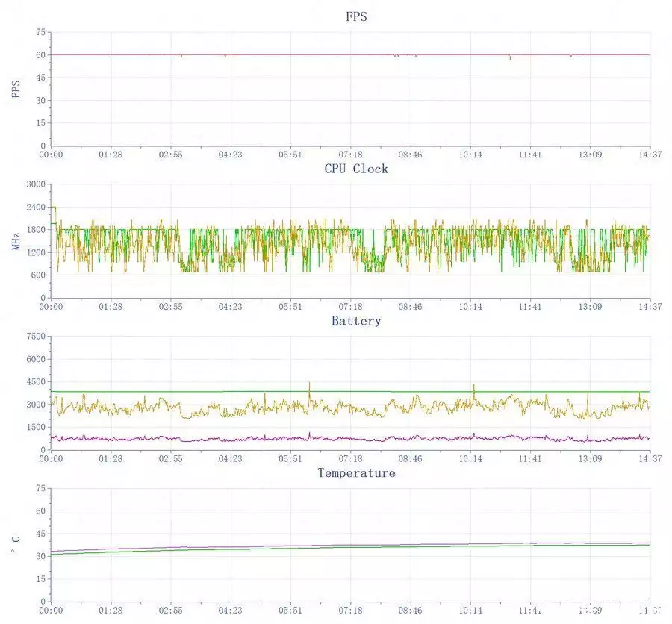Click 10:14 on the Battery chart time axis
Image resolution: width=672 pixels, height=624 pixels.
pos(470,459)
